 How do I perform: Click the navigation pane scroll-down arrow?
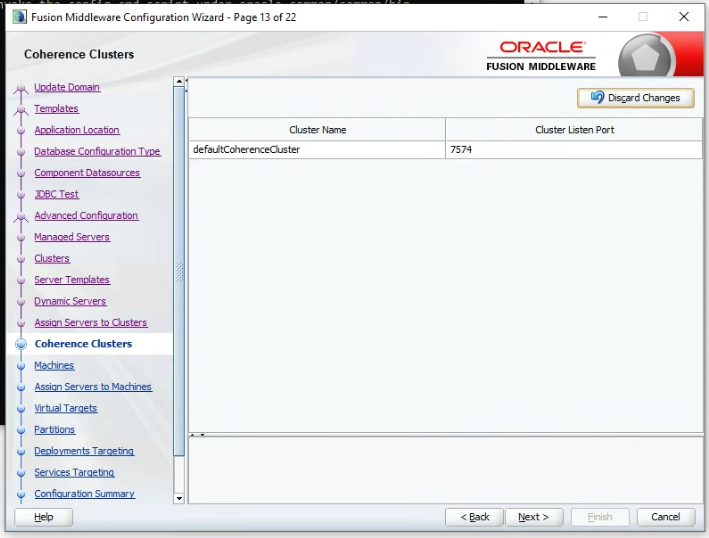179,498
